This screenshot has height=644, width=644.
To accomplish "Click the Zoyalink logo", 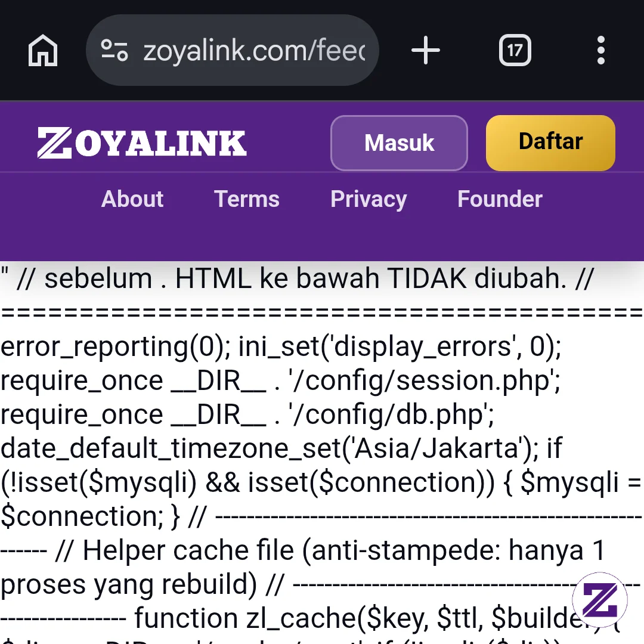I will click(142, 143).
